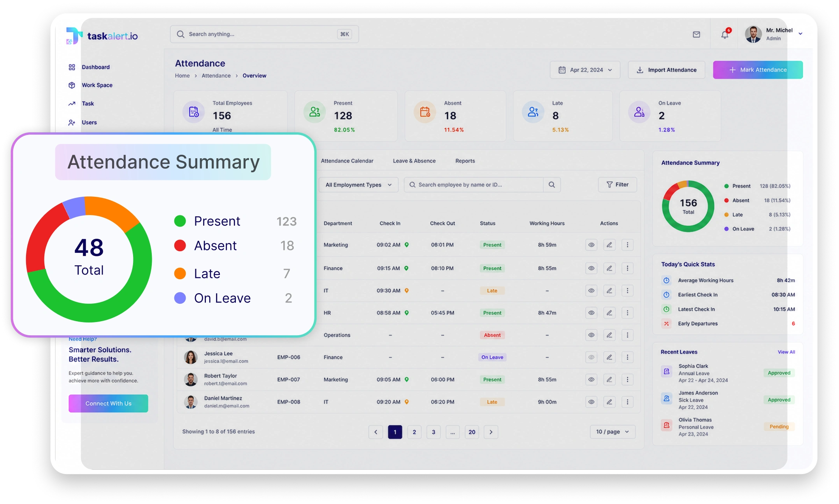Click in the Search anything field
The height and width of the screenshot is (504, 839).
click(264, 34)
